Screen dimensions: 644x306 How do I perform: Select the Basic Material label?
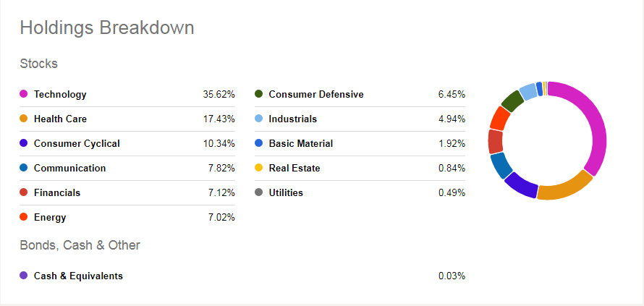[300, 143]
